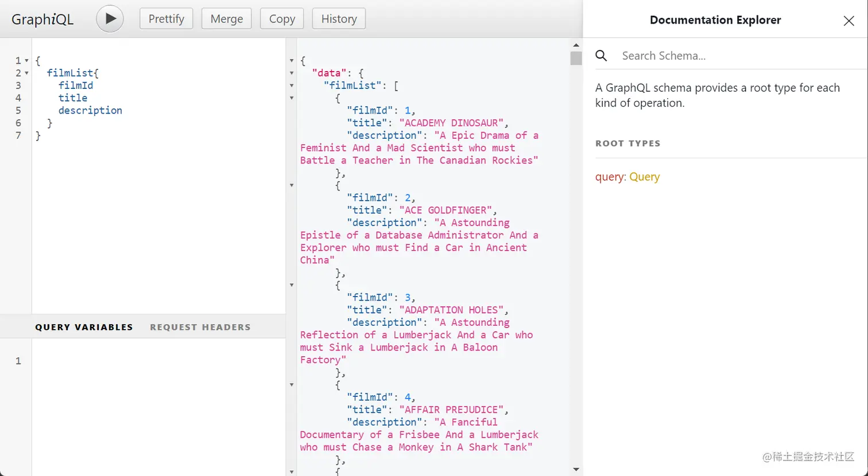The image size is (868, 476).
Task: Collapse the root brace fold arrow in results
Action: point(292,61)
